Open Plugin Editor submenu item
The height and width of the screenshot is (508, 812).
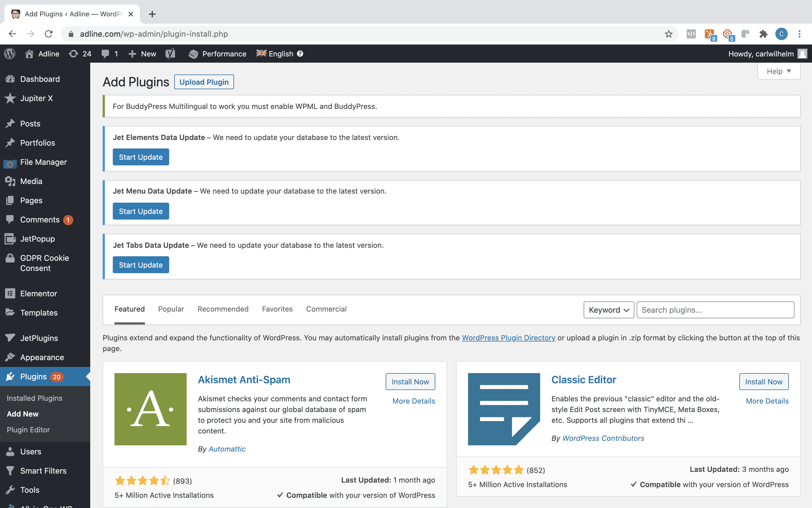(28, 430)
